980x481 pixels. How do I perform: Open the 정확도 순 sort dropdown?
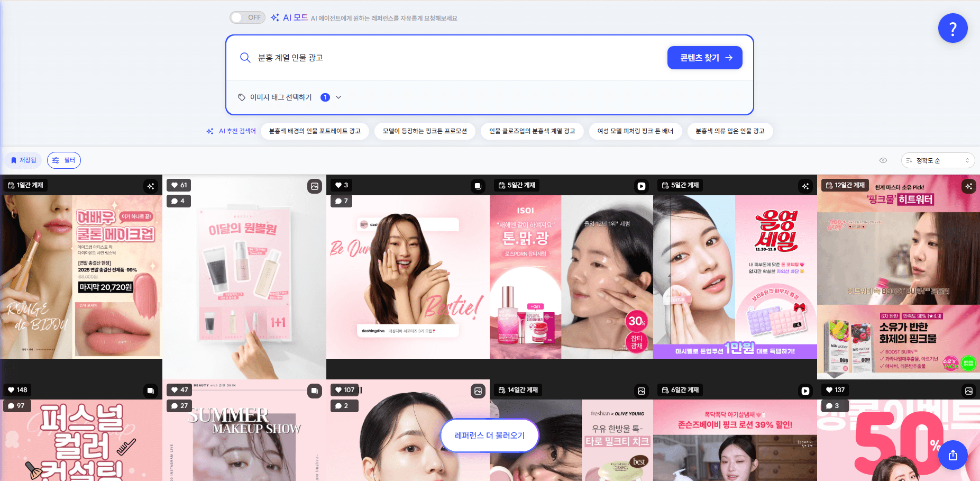click(x=938, y=160)
